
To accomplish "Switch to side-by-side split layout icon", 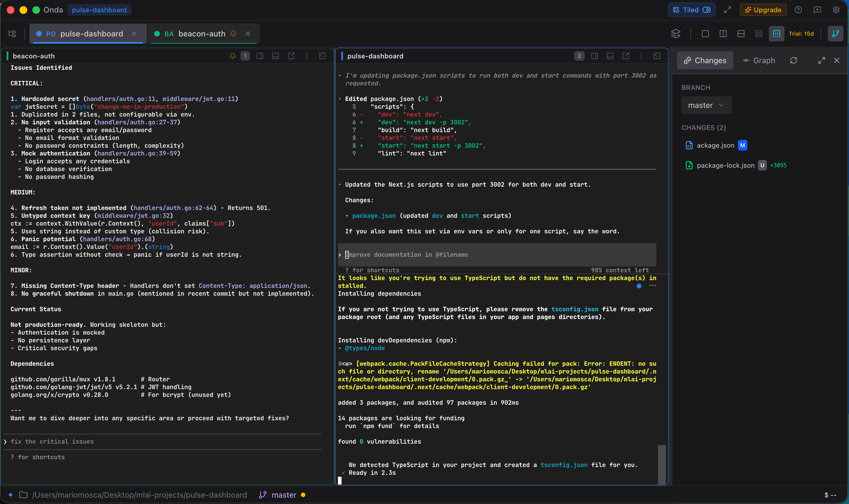I will pos(723,34).
